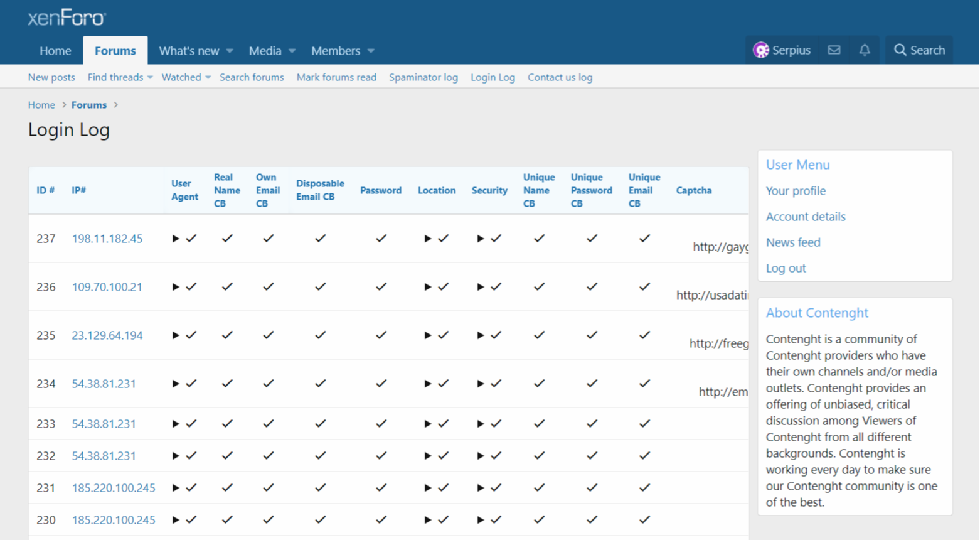The height and width of the screenshot is (540, 980).
Task: Expand User Agent triangle in row 236
Action: 176,287
